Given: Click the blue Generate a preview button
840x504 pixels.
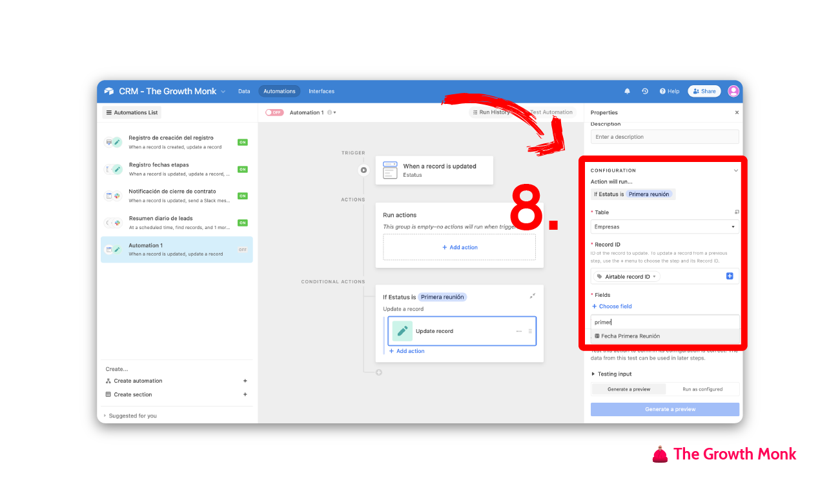Looking at the screenshot, I should pos(664,409).
